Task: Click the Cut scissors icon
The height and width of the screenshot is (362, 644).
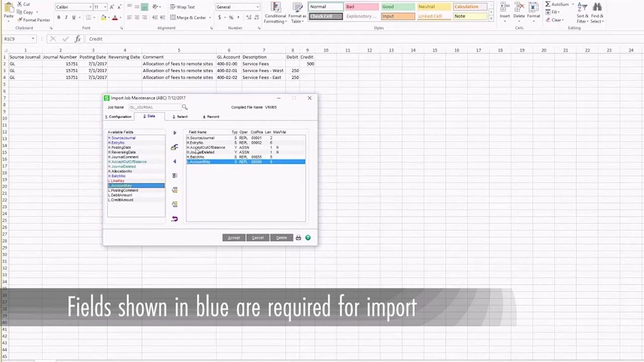Action: 20,4
